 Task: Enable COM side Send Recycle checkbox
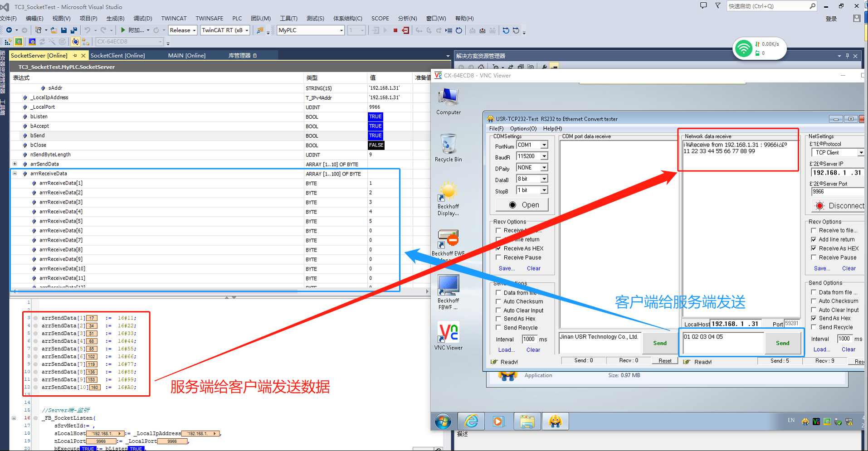pos(498,328)
